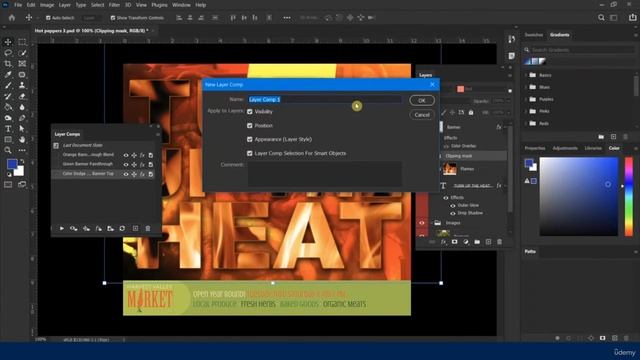Image resolution: width=640 pixels, height=360 pixels.
Task: Click Lock All padlock in Layers panel
Action: coord(471,112)
